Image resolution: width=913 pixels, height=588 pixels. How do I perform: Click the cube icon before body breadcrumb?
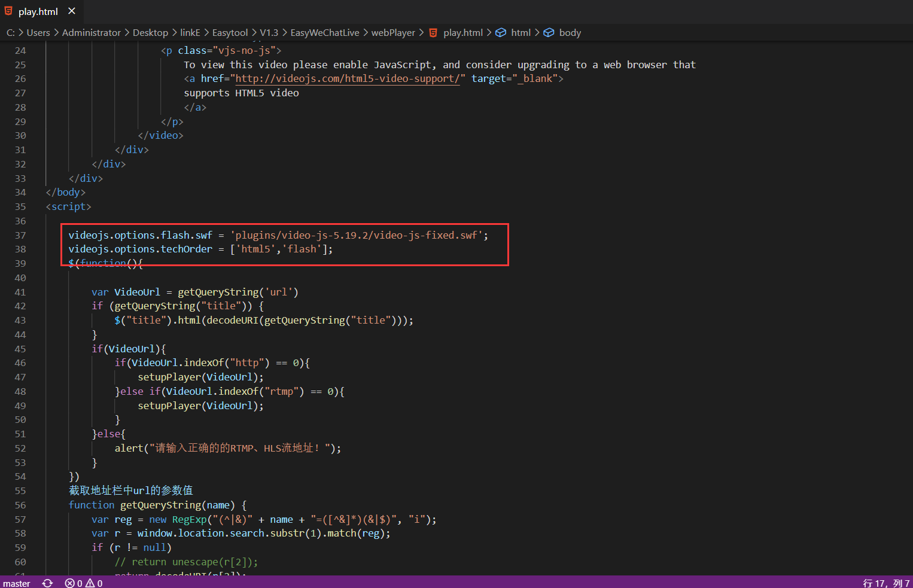(x=549, y=32)
